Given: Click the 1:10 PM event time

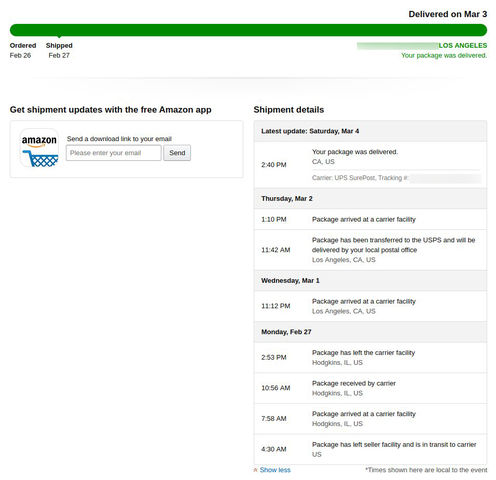Looking at the screenshot, I should (x=274, y=220).
